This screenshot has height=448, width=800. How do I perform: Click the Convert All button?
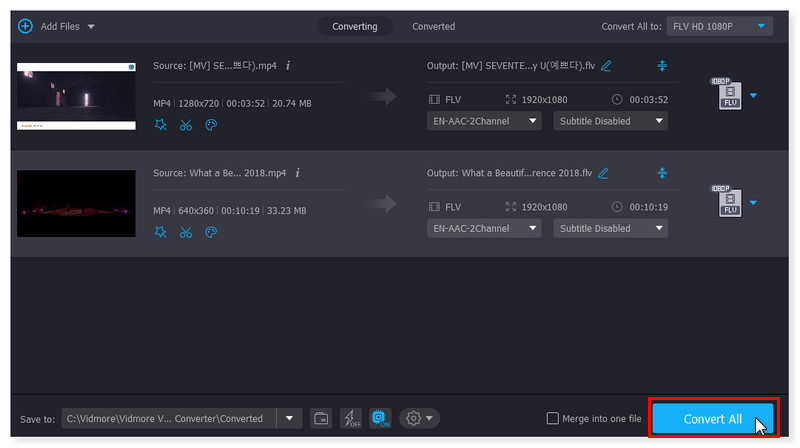pos(712,418)
